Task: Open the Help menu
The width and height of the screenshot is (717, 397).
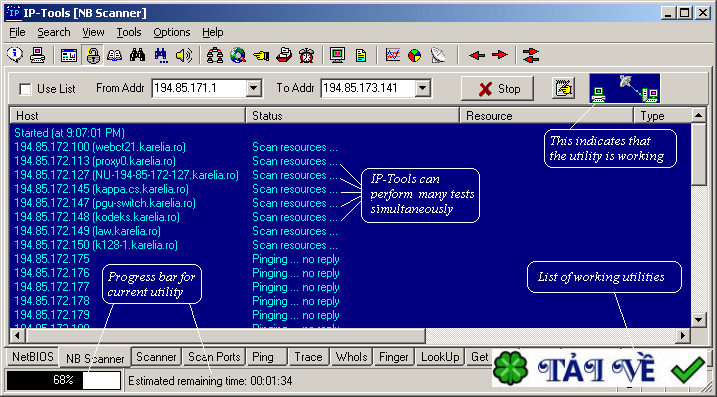Action: [x=213, y=32]
